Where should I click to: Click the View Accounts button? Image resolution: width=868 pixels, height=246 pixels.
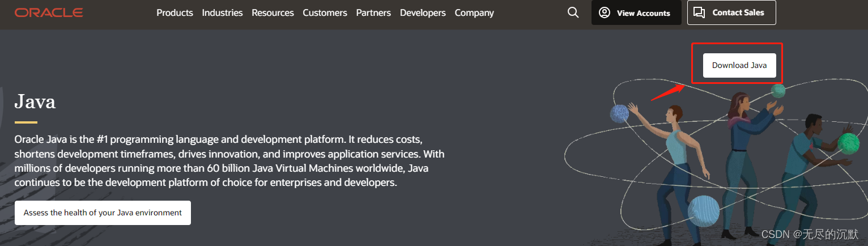636,12
